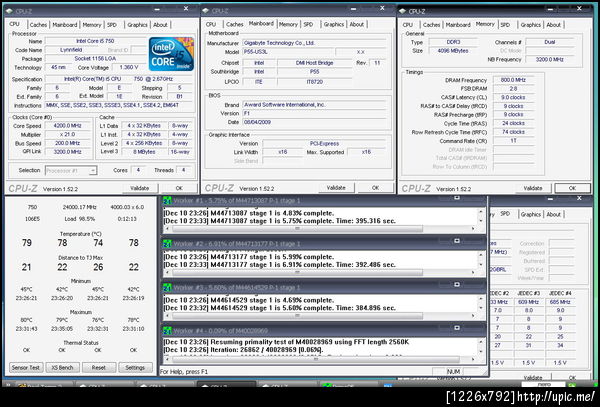The image size is (600, 407).
Task: Click OK in the Memory CPU-Z window
Action: pos(572,188)
